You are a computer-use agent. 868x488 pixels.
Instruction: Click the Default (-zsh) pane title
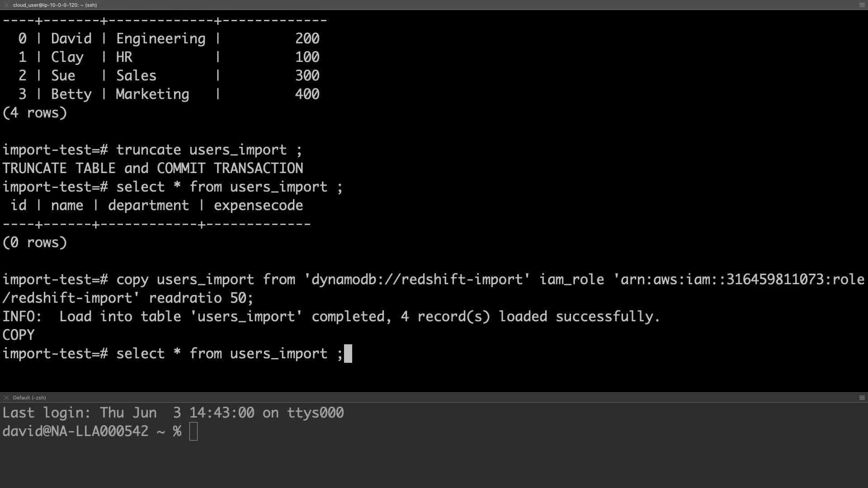(x=29, y=398)
